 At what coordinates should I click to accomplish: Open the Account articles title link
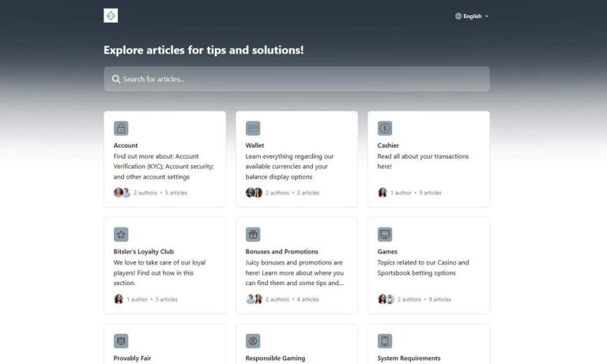(126, 145)
